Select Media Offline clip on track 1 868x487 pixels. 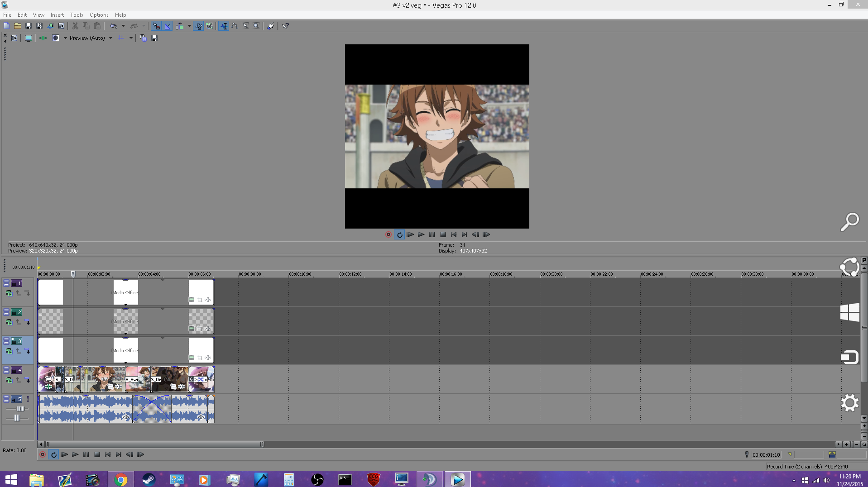(125, 292)
